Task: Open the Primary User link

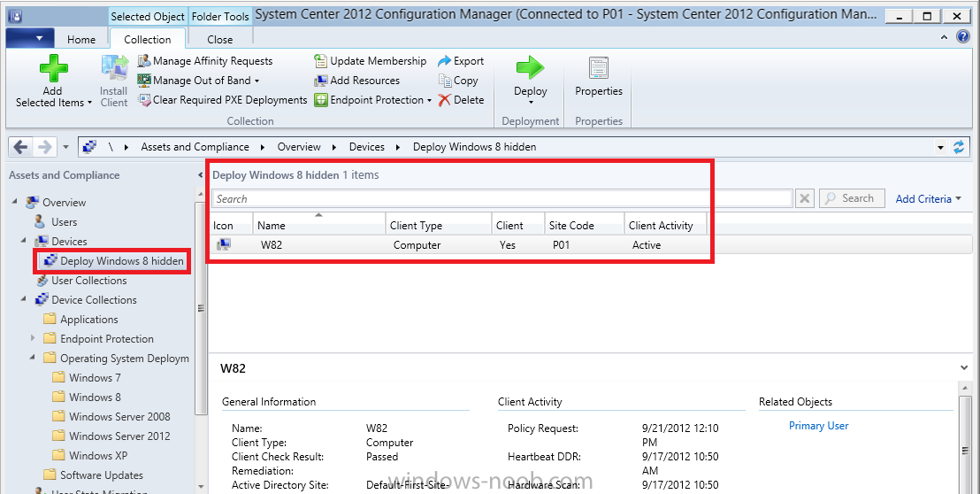Action: [x=818, y=426]
